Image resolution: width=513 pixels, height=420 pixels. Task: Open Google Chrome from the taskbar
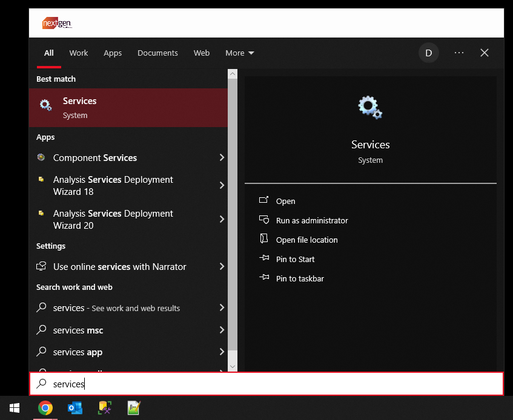pyautogui.click(x=45, y=408)
